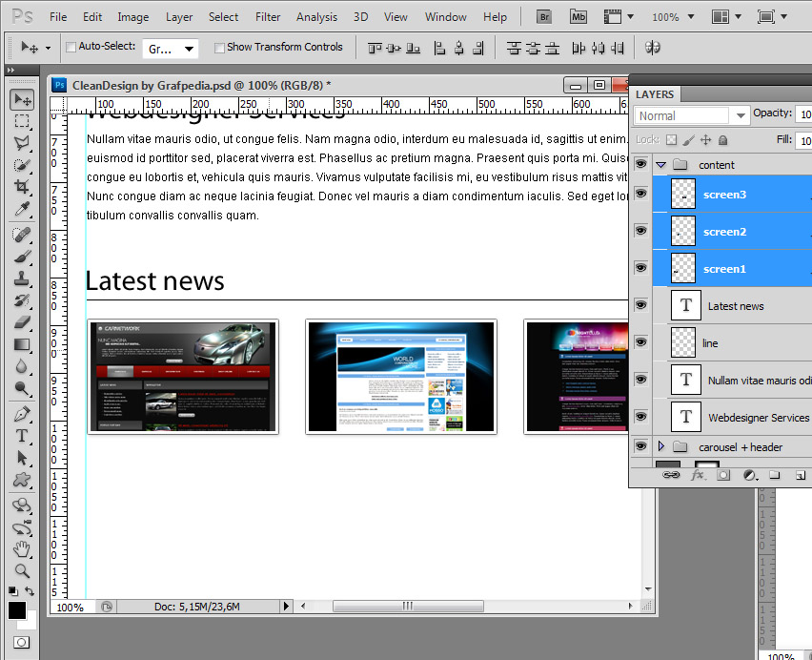
Task: Select the 3D Rotate tool
Action: pos(22,505)
